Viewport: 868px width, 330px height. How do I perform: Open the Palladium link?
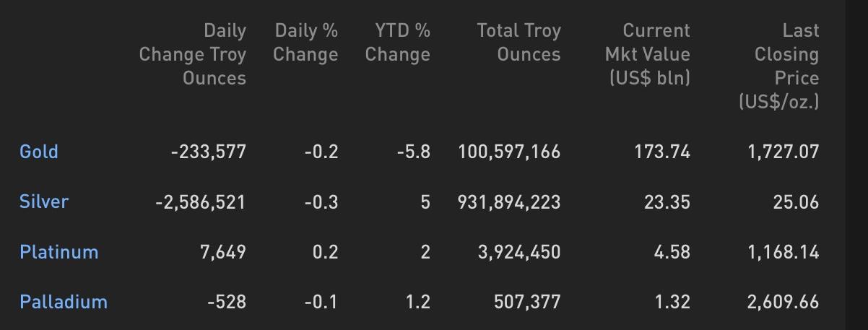point(64,302)
